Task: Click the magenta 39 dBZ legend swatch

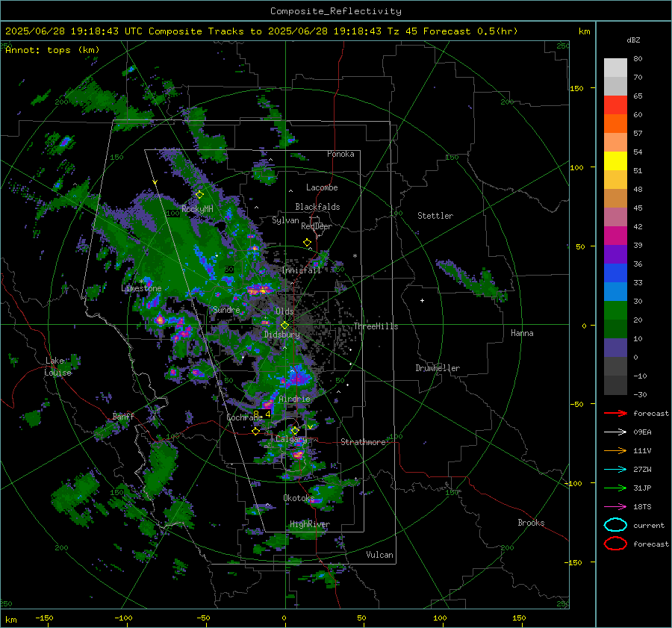Action: 615,235
